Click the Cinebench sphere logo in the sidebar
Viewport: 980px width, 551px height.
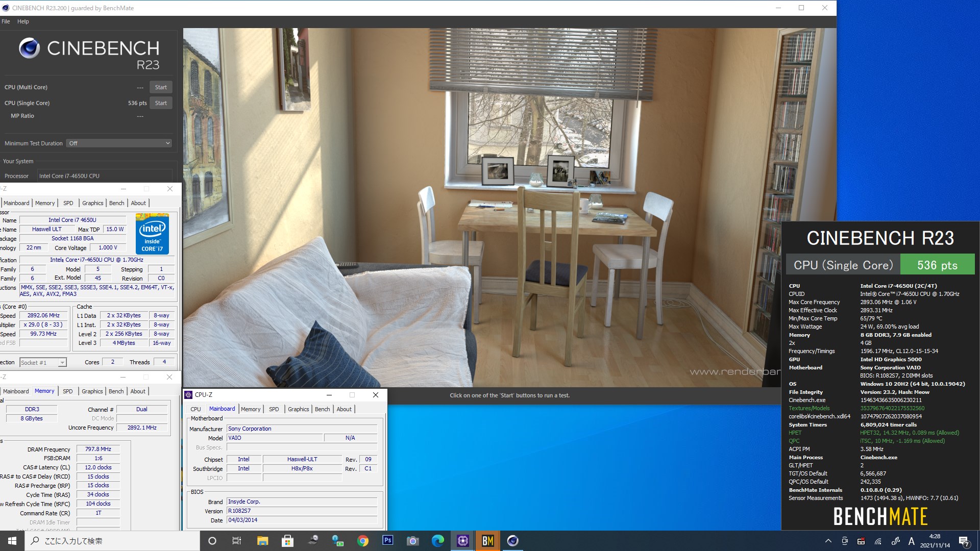pyautogui.click(x=30, y=48)
